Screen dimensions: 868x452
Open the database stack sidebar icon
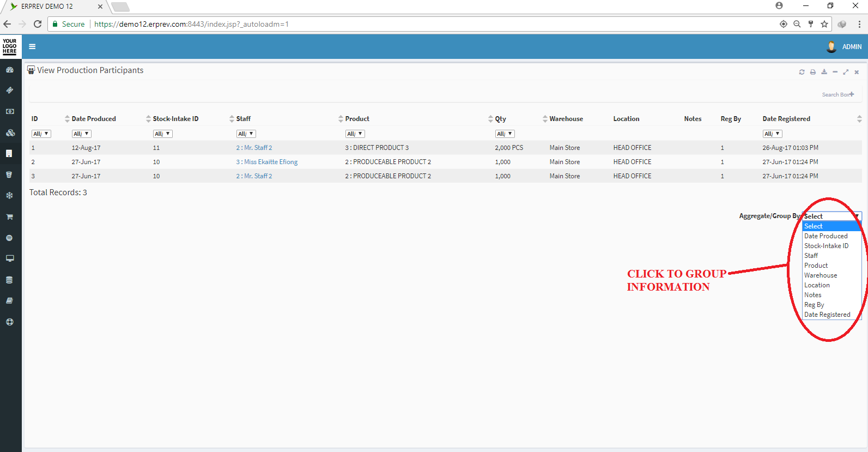click(9, 280)
